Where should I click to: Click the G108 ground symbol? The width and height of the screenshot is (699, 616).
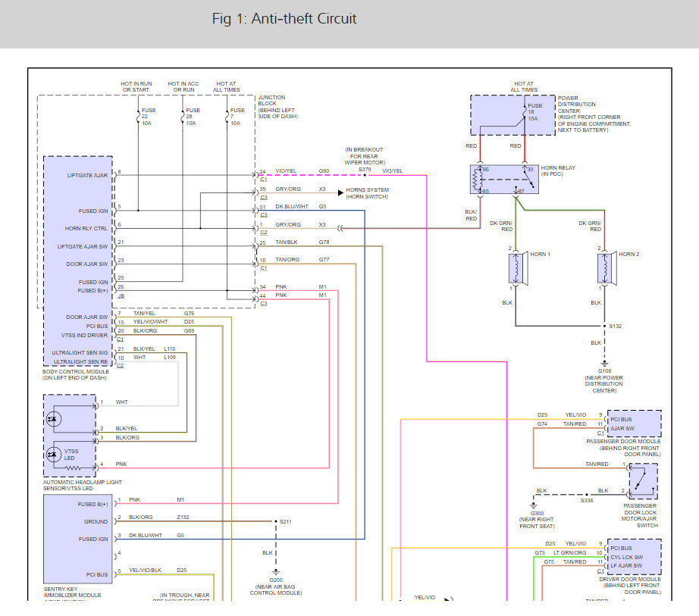604,364
